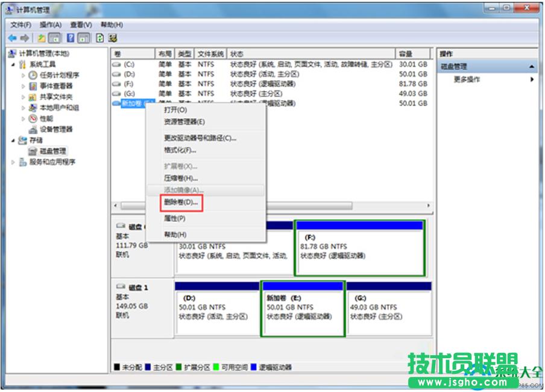
Task: Click the Back arrow toolbar icon
Action: pyautogui.click(x=13, y=38)
